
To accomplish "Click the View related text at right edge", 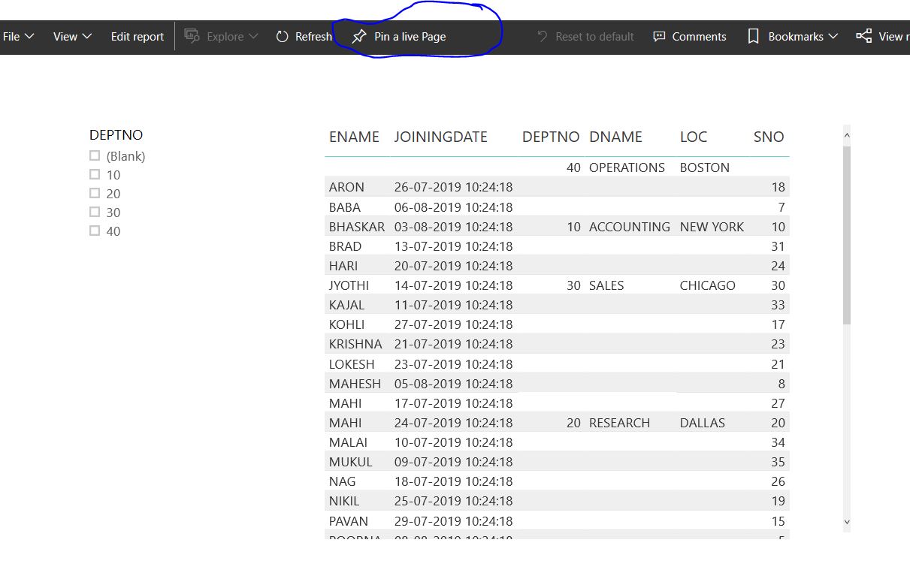I will [x=894, y=36].
